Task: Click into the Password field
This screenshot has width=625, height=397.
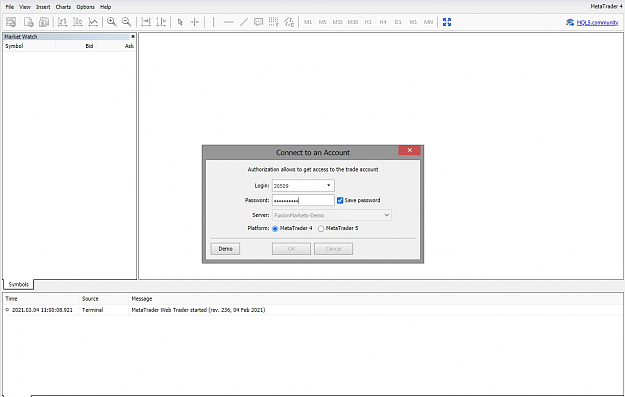Action: (x=303, y=200)
